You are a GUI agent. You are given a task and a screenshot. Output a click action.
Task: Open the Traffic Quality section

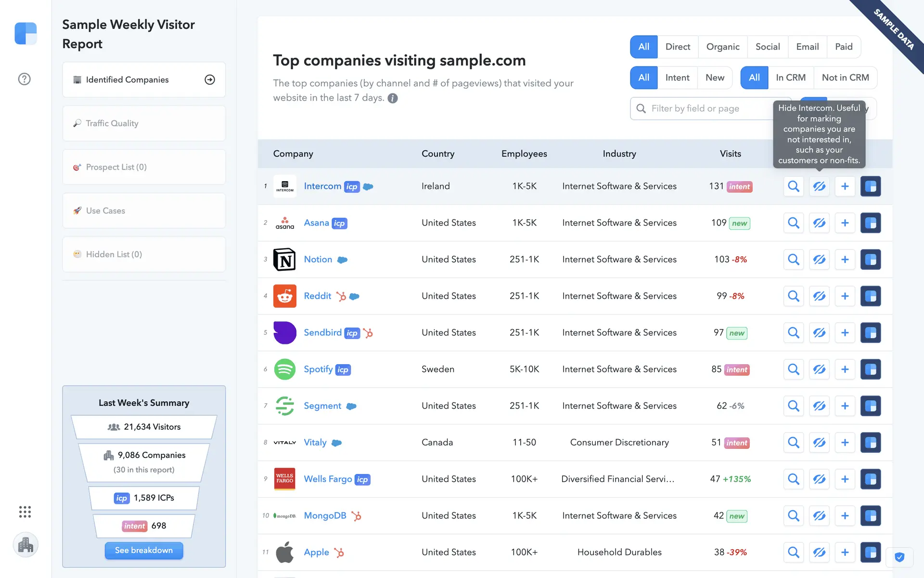pyautogui.click(x=144, y=123)
